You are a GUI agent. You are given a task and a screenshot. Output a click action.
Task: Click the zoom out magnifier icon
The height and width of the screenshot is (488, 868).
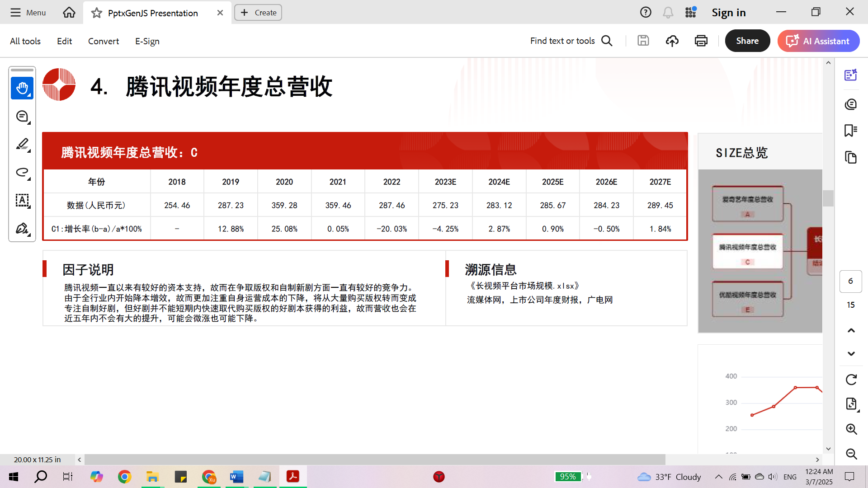coord(851,454)
